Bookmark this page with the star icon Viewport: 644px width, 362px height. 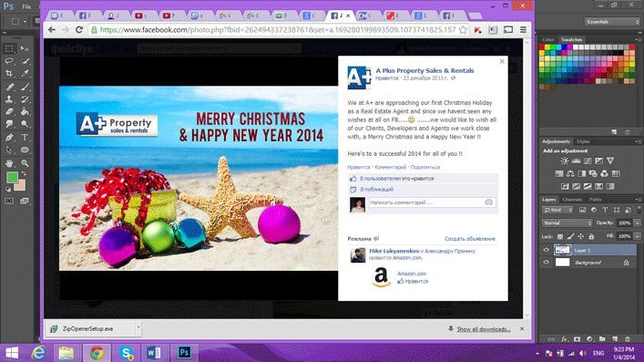coord(463,29)
